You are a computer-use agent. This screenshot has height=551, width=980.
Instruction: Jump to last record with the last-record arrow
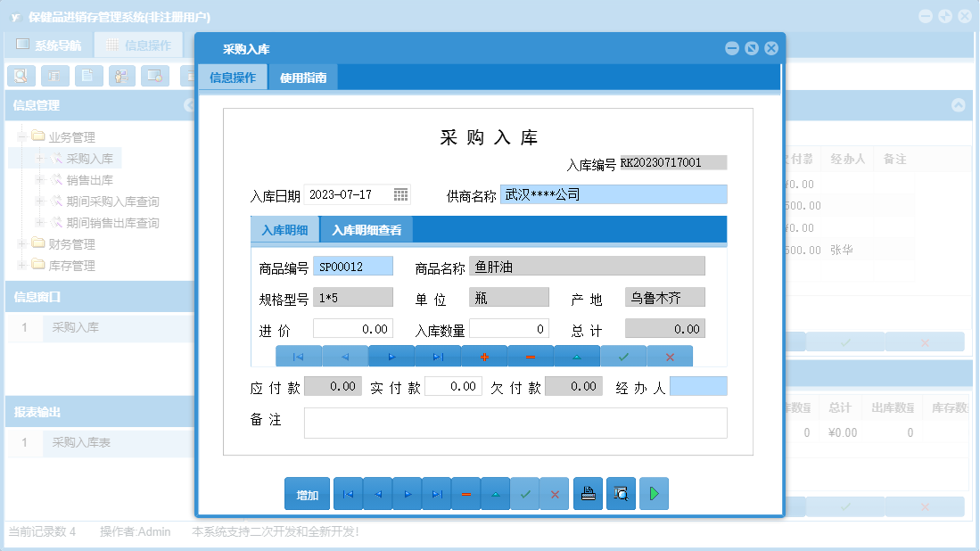point(436,493)
